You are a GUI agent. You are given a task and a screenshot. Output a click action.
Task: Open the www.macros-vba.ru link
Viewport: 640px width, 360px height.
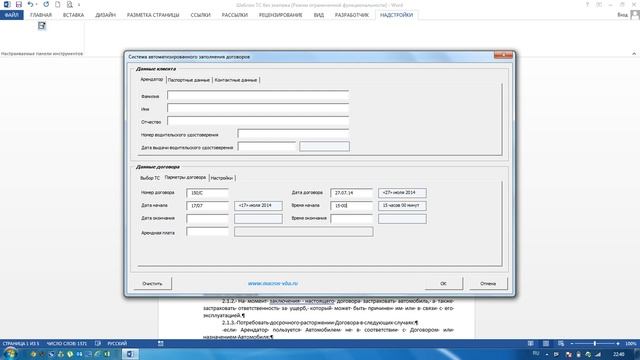[273, 283]
